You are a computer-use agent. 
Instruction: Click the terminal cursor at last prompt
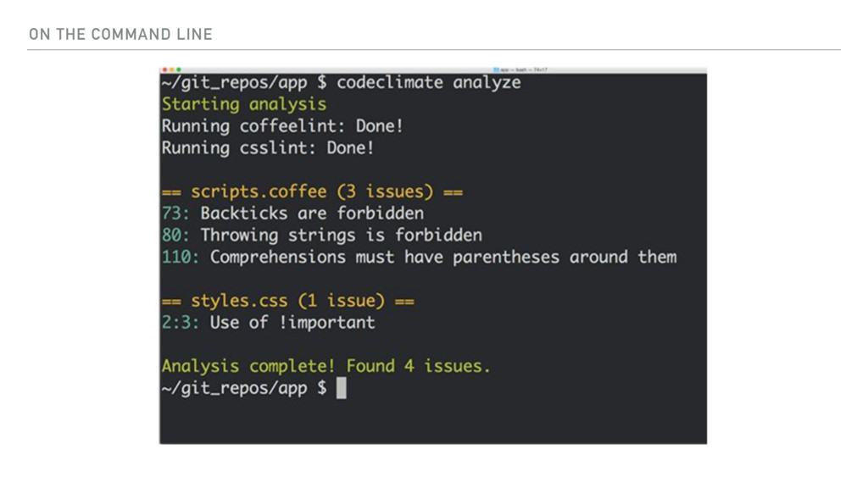coord(342,388)
